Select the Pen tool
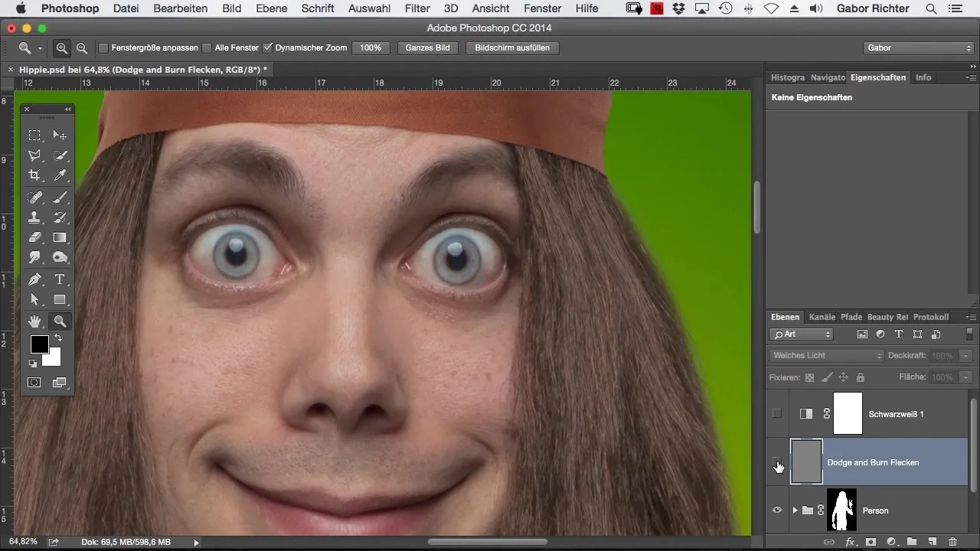980x551 pixels. click(x=34, y=279)
